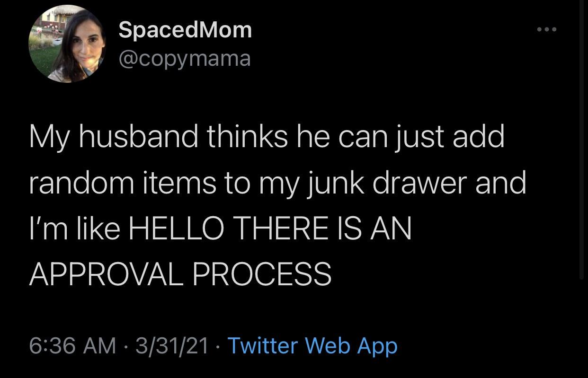The image size is (588, 378).
Task: Click the 6:36 AM timestamp
Action: [x=72, y=346]
